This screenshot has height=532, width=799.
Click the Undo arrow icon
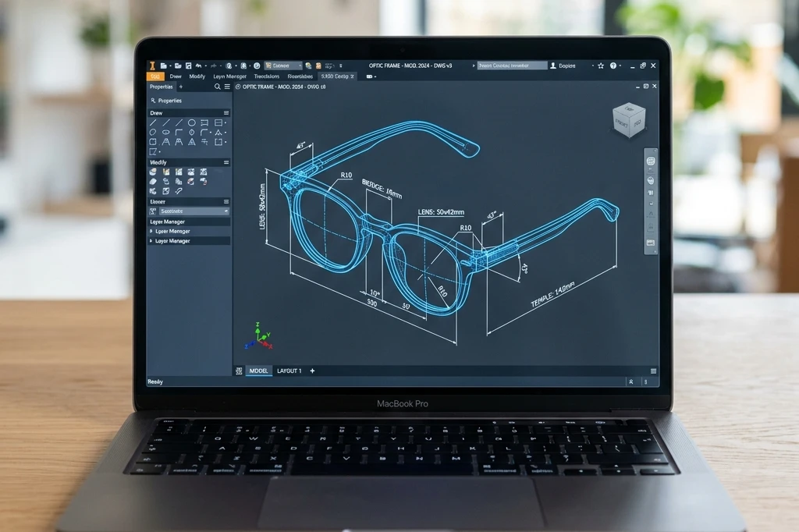point(198,66)
